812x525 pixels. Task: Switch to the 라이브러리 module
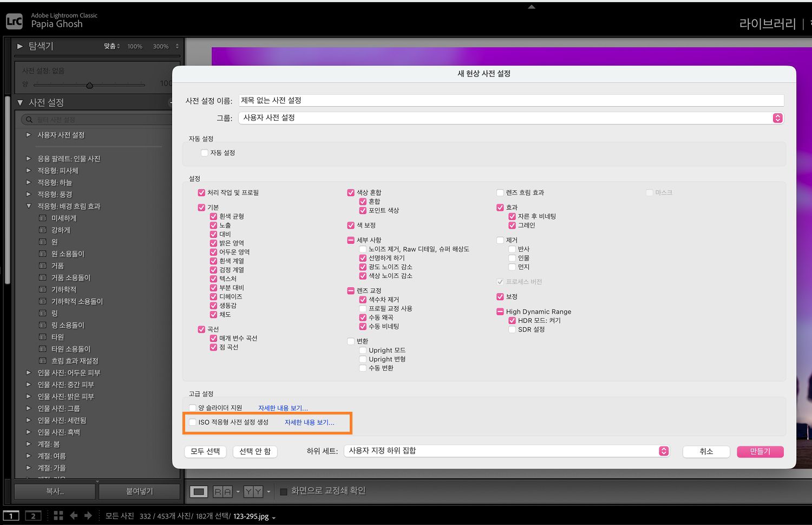tap(768, 24)
